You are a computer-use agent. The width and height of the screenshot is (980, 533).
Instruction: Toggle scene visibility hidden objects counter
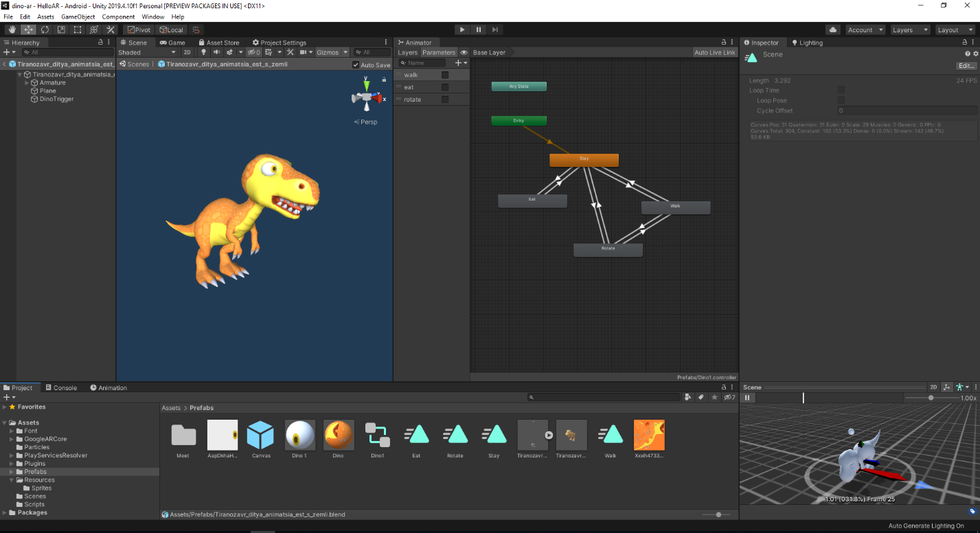click(x=253, y=52)
